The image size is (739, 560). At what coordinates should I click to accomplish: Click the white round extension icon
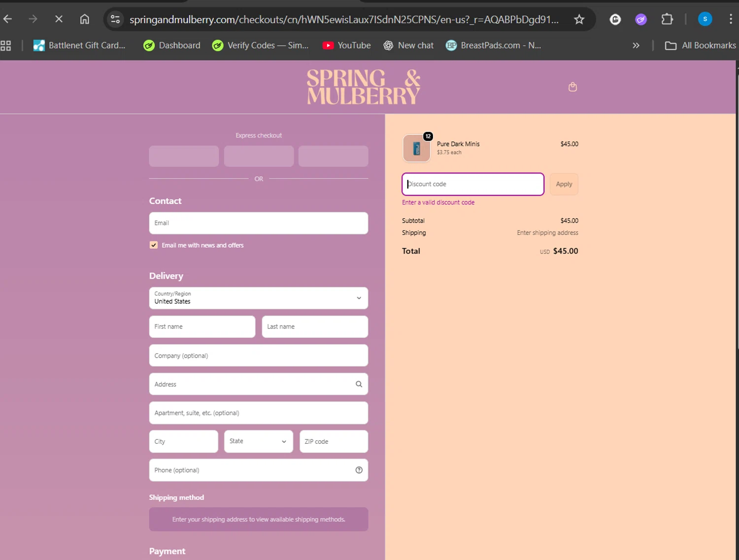(615, 19)
